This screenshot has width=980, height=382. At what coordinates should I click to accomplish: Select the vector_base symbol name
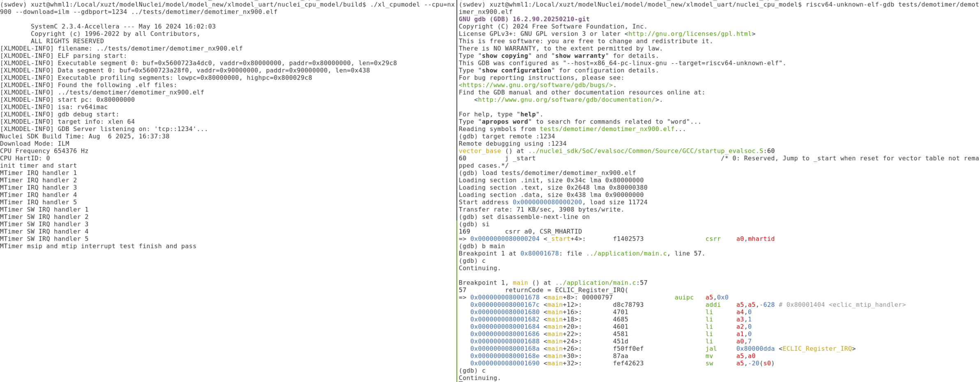[x=481, y=151]
